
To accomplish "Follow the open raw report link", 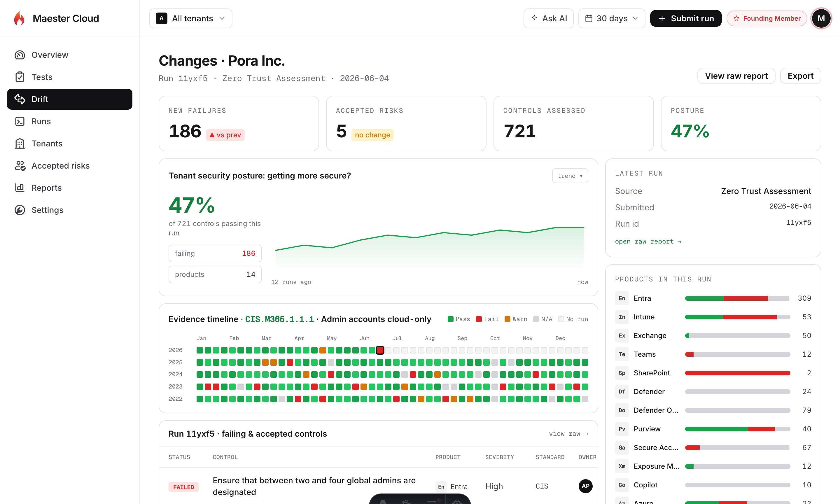I will pos(648,242).
